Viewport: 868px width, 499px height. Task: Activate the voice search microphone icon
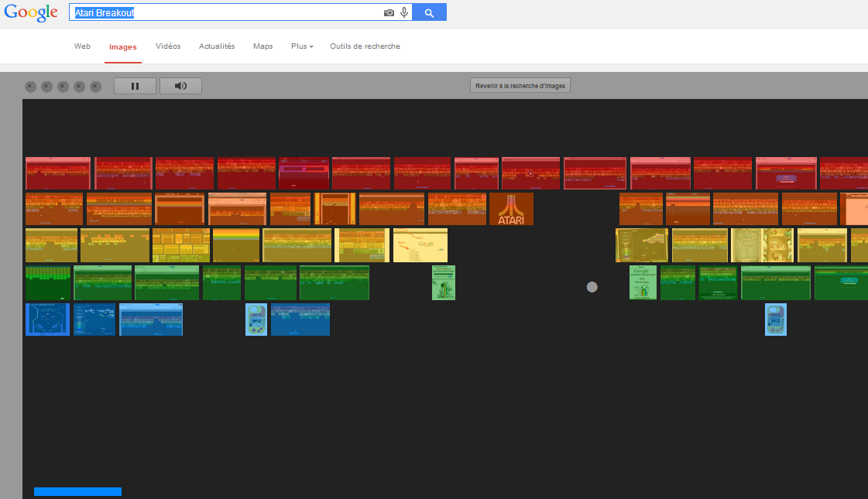(x=404, y=12)
